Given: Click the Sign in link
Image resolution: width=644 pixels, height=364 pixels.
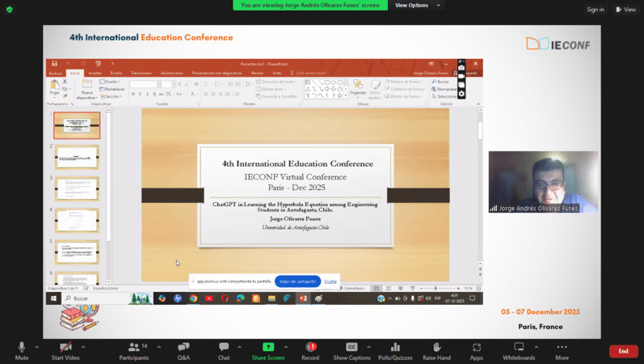Looking at the screenshot, I should pos(596,10).
